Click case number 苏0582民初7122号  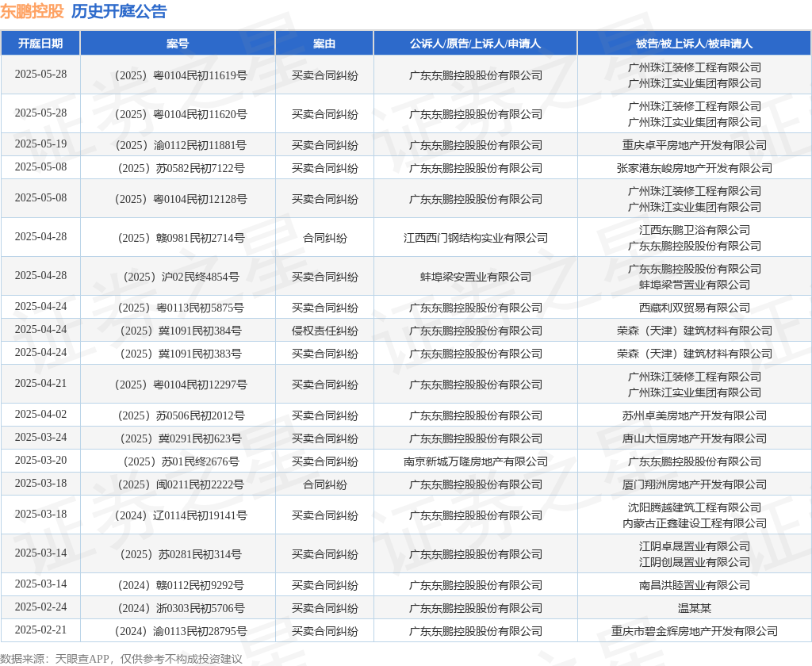(x=200, y=168)
